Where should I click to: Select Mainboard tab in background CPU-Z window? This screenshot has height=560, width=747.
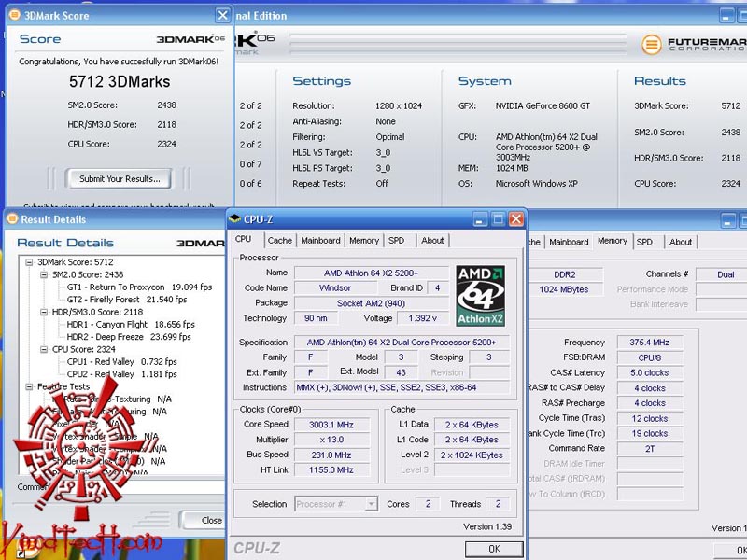[569, 242]
